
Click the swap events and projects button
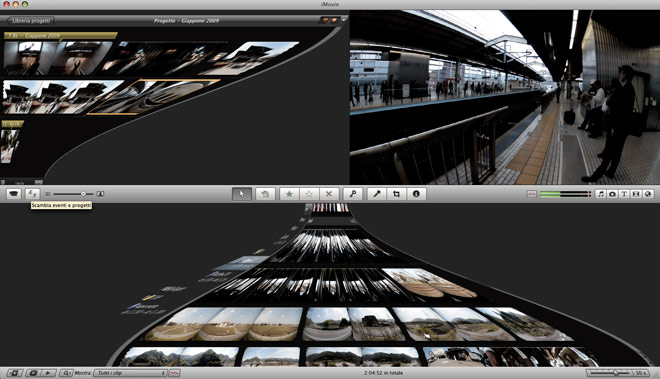pyautogui.click(x=32, y=194)
